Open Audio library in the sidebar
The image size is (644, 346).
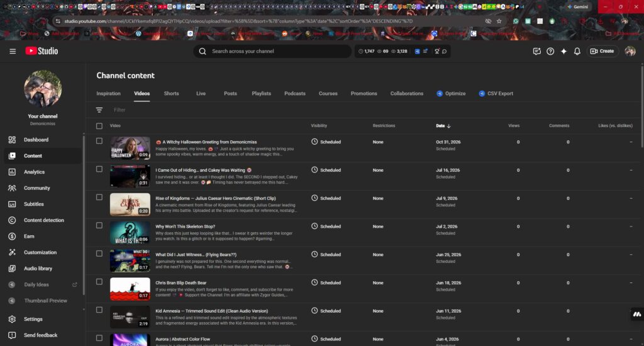[38, 269]
